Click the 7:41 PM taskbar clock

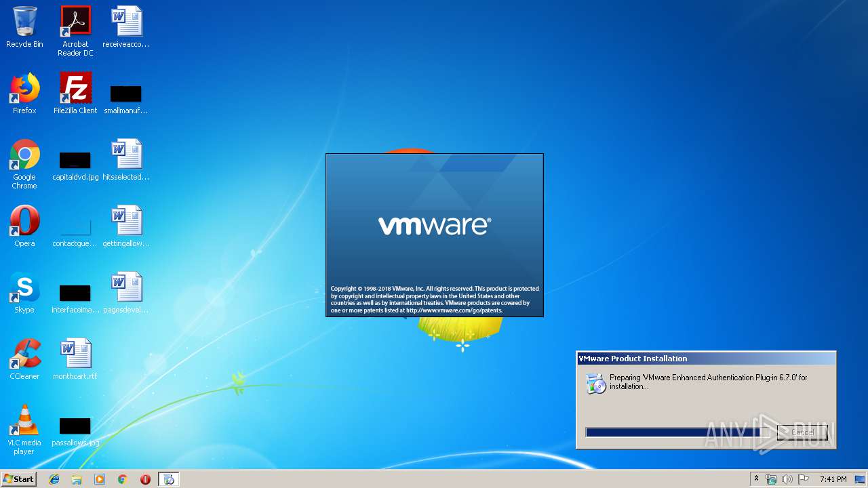tap(833, 479)
